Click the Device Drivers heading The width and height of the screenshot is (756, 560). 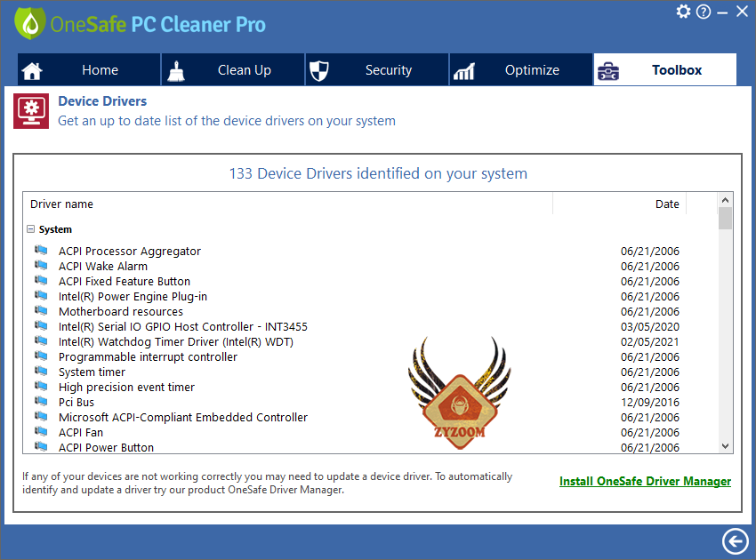[102, 101]
